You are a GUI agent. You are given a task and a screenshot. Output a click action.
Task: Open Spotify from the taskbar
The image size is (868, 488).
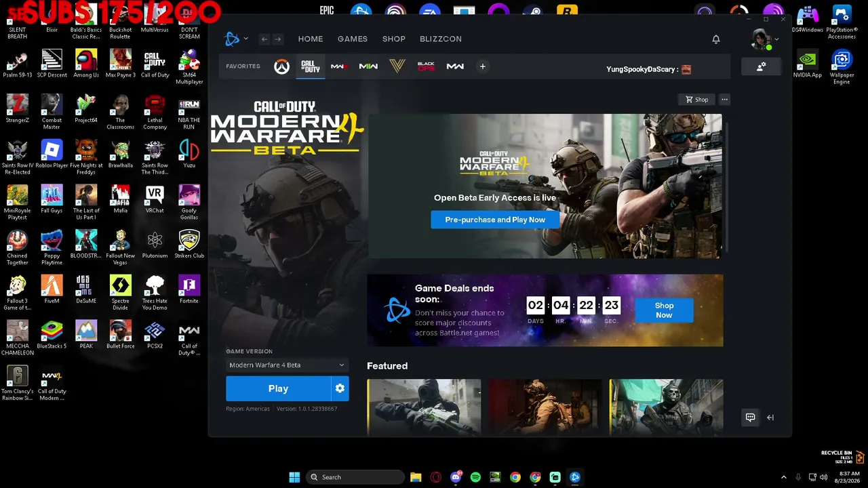[475, 477]
